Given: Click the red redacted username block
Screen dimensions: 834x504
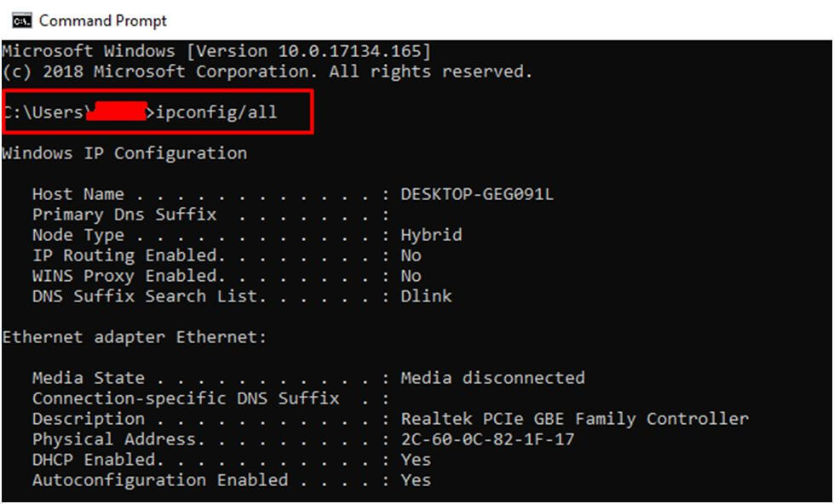Looking at the screenshot, I should tap(118, 112).
